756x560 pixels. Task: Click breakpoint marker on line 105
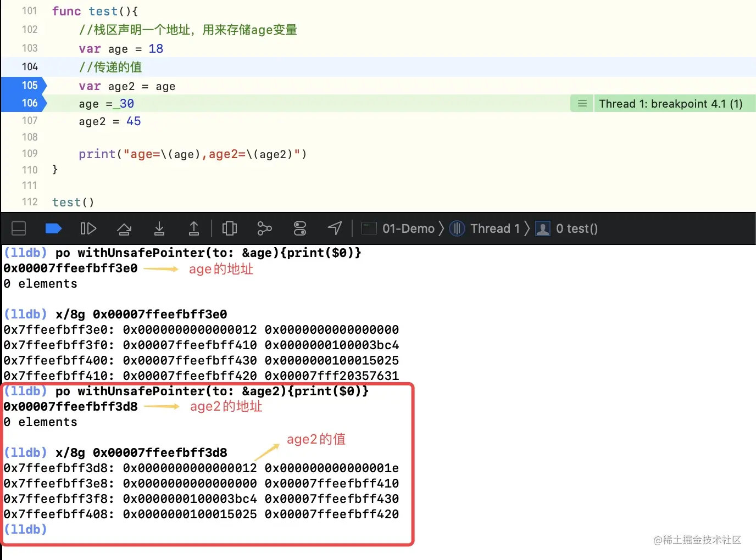tap(24, 86)
